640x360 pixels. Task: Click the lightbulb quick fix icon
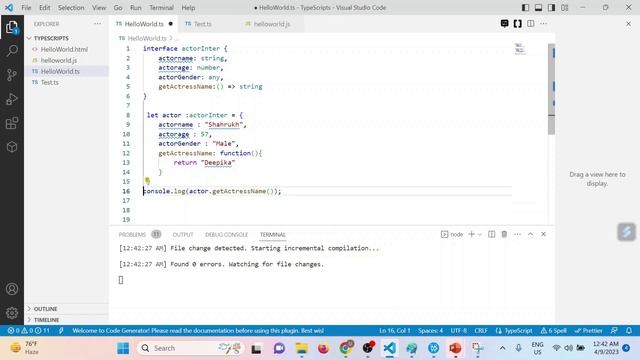coord(147,180)
